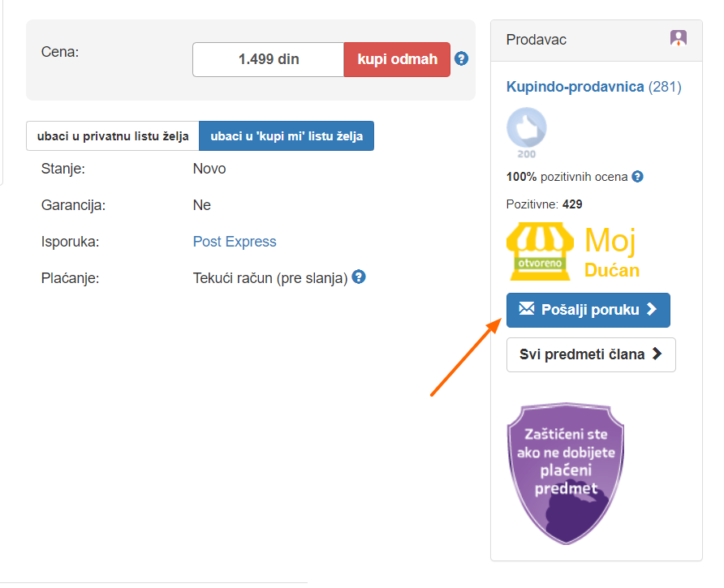The width and height of the screenshot is (724, 588).
Task: Click chevron arrow on 'Pošalji poruku'
Action: pos(652,309)
